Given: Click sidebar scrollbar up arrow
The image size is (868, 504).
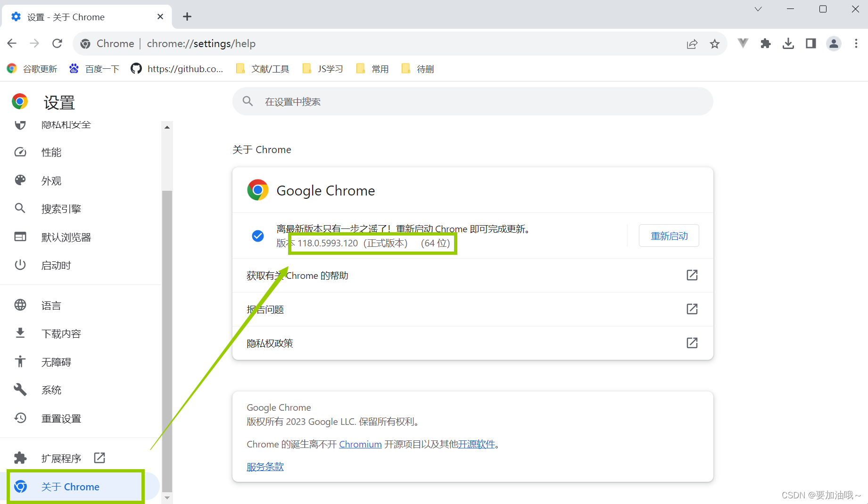Looking at the screenshot, I should pos(167,127).
